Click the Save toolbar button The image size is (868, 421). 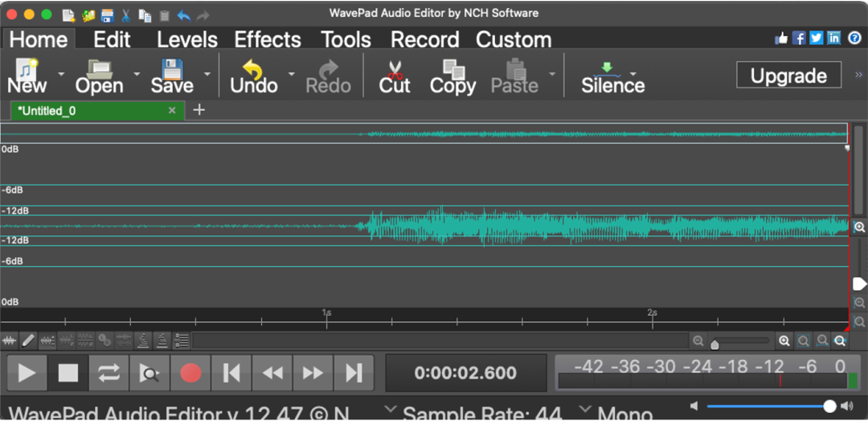coord(172,76)
